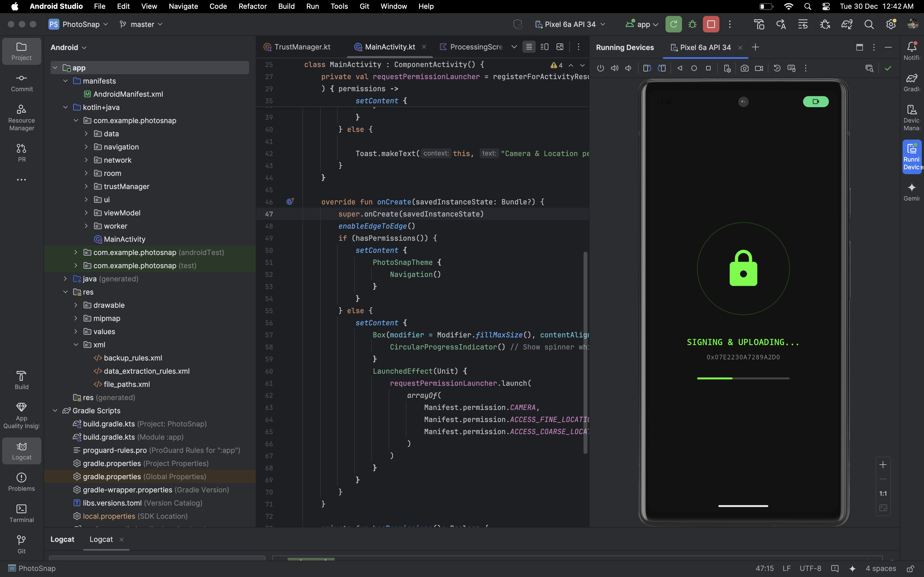Toggle editor reader mode list view icon
Image resolution: width=924 pixels, height=577 pixels.
coord(529,47)
